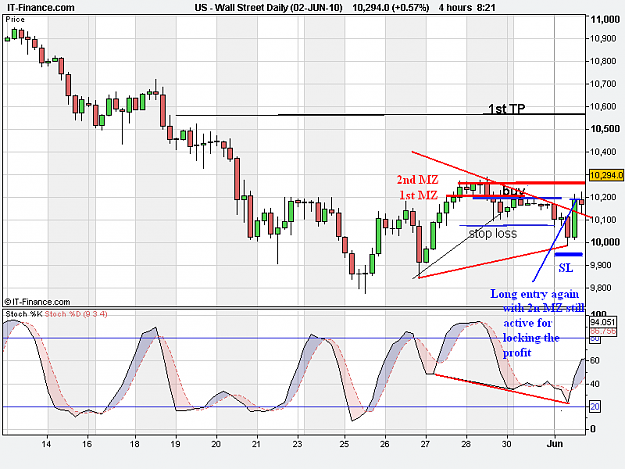
Task: Click the date label 28
Action: (x=466, y=444)
